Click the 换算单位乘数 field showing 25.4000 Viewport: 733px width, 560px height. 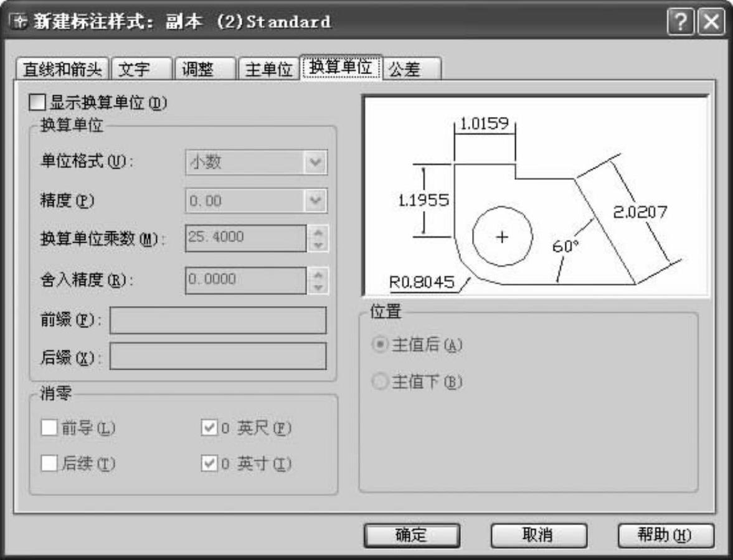click(x=246, y=238)
